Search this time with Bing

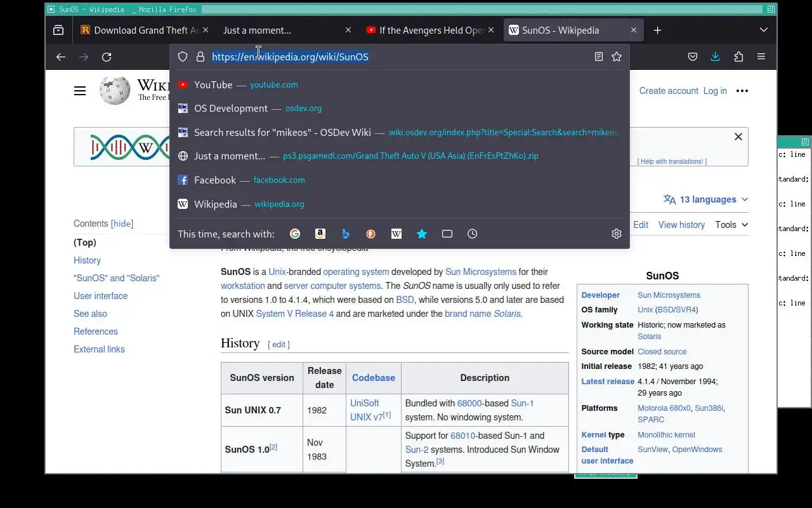click(x=346, y=234)
